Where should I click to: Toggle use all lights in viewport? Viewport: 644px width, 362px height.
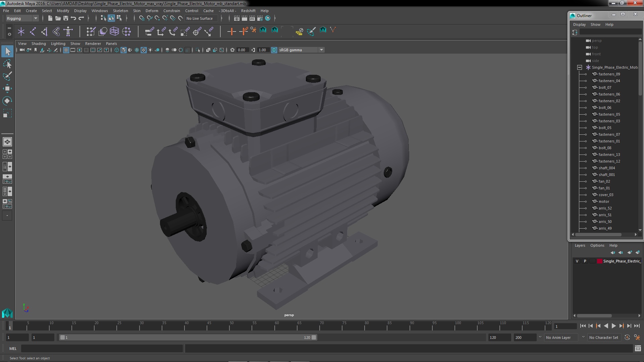tap(150, 50)
